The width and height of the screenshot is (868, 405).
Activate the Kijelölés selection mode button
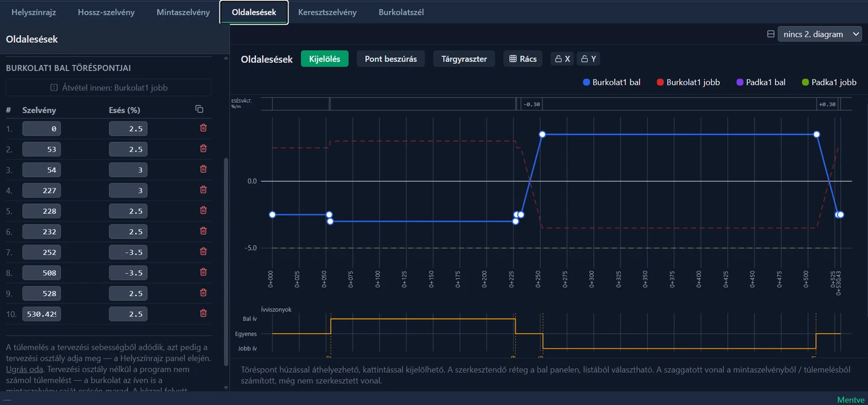[325, 59]
